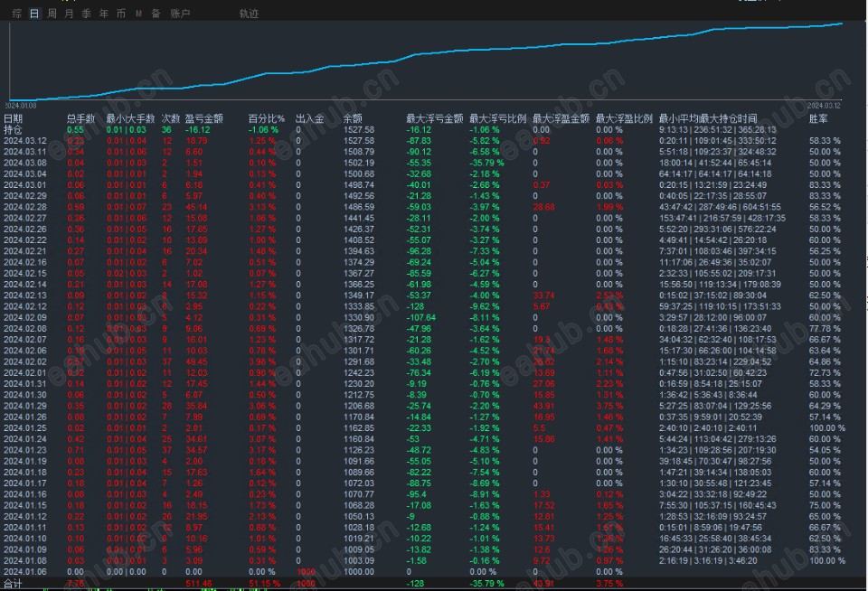This screenshot has width=868, height=591.
Task: Open the 轨迹 track tab
Action: point(250,14)
